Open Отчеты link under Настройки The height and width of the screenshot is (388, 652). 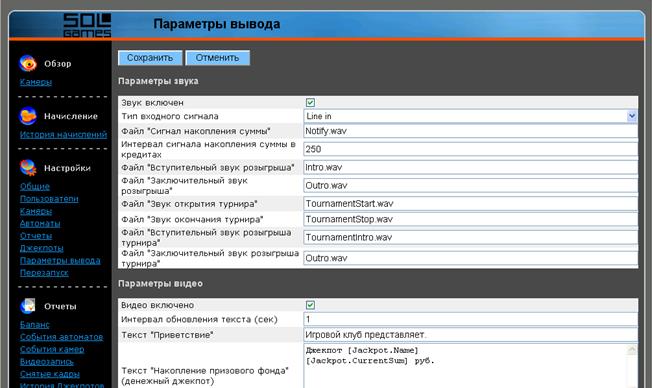[x=36, y=236]
